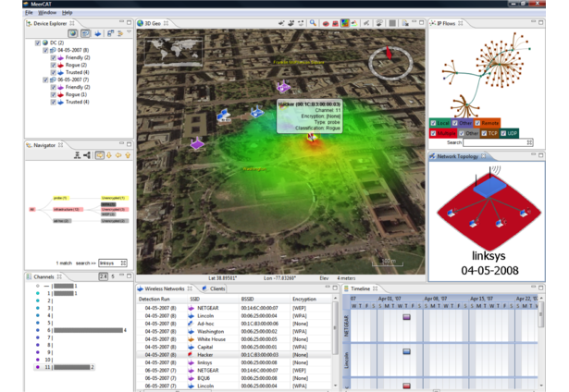569x392 pixels.
Task: Click the blue access point icon in Device Explorer toolbar
Action: pyautogui.click(x=98, y=33)
